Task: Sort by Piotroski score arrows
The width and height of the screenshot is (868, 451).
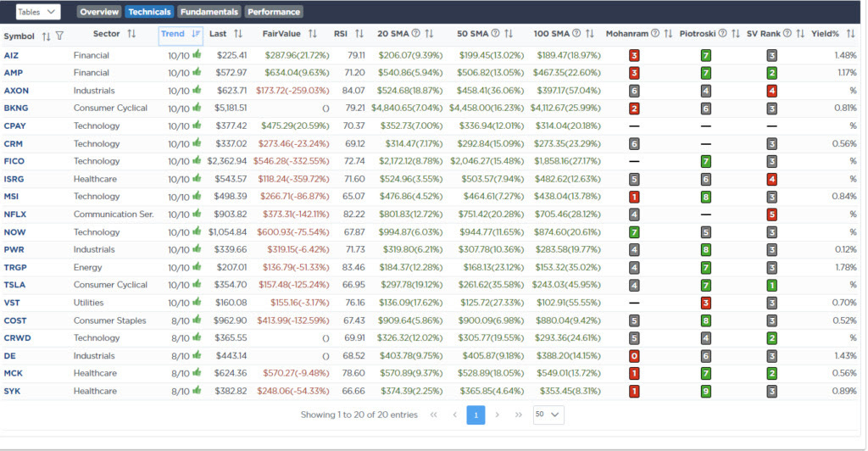Action: coord(736,34)
